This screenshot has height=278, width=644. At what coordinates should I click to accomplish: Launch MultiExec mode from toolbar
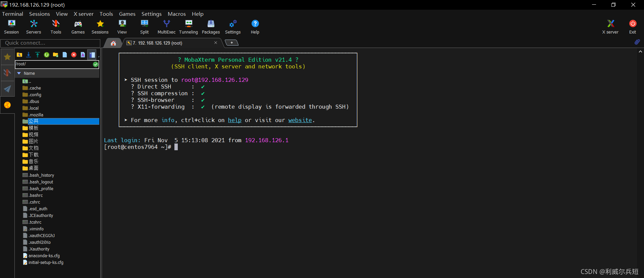[x=166, y=26]
